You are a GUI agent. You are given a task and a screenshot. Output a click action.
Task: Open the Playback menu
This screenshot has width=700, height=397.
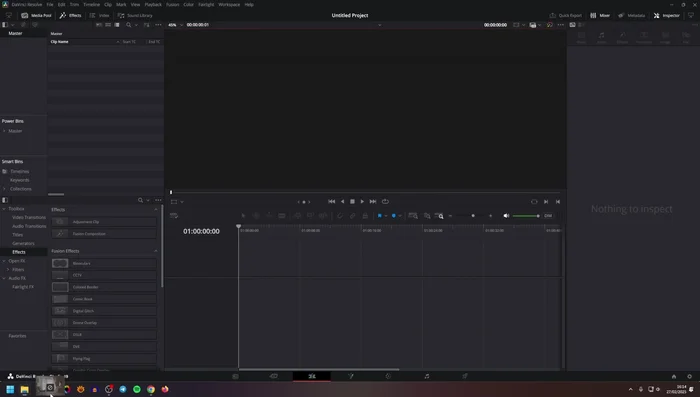coord(153,4)
